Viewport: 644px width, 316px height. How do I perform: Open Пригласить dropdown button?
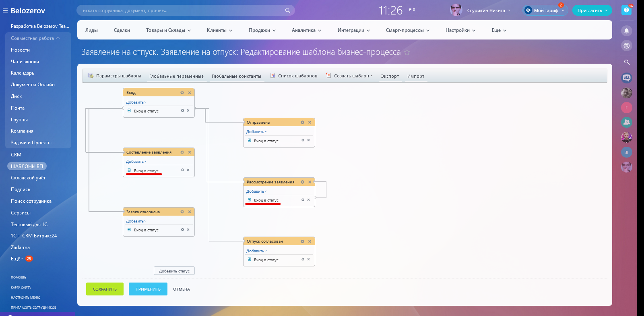pyautogui.click(x=592, y=10)
